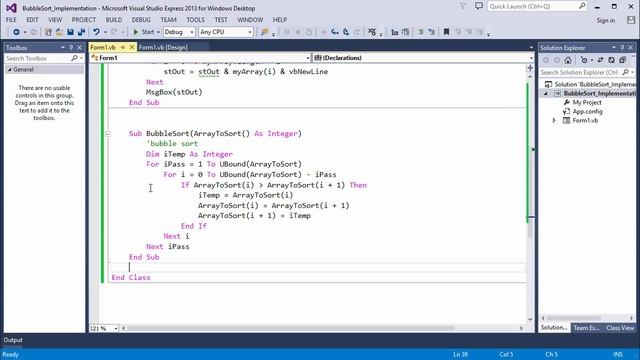Screen dimensions: 640x360
Task: Click the Output panel tab
Action: (x=13, y=340)
